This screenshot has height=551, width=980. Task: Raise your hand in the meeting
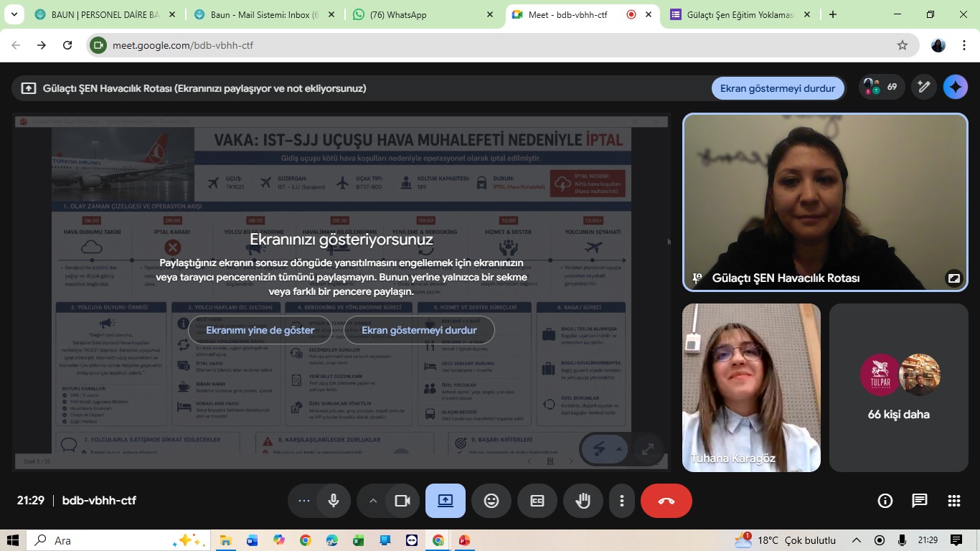(x=583, y=501)
